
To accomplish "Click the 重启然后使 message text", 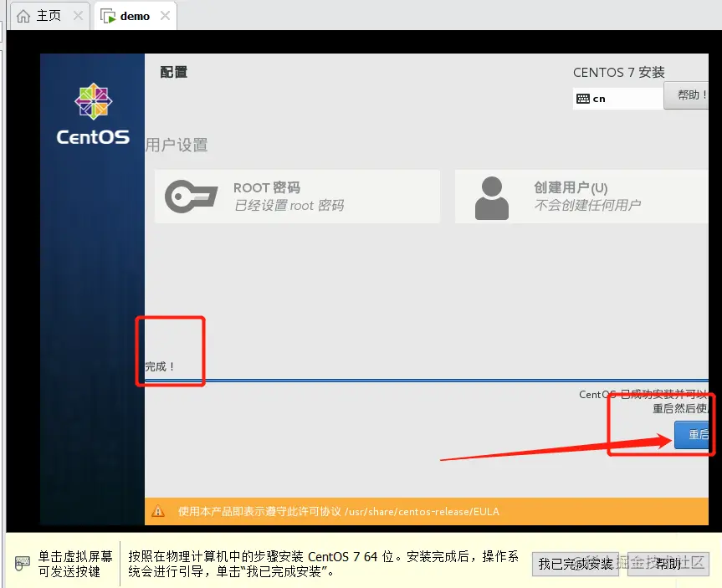I will [x=680, y=408].
